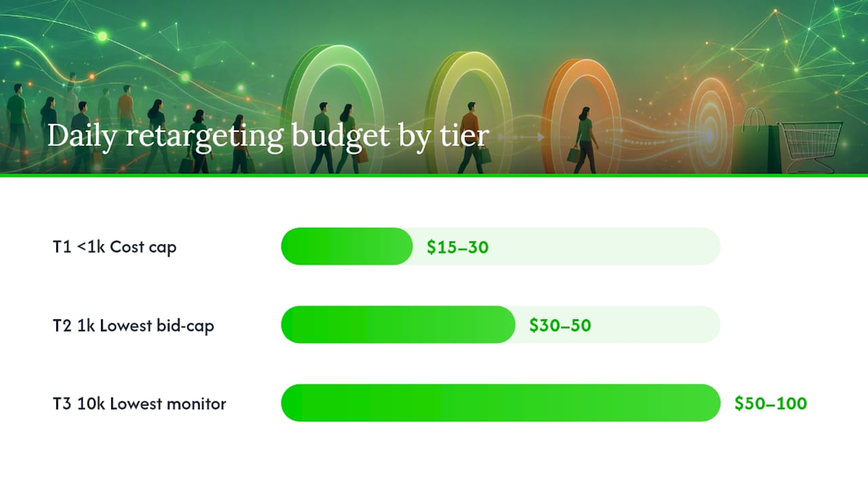The width and height of the screenshot is (868, 488).
Task: Click the filled green portion of T2 bar
Action: click(398, 325)
